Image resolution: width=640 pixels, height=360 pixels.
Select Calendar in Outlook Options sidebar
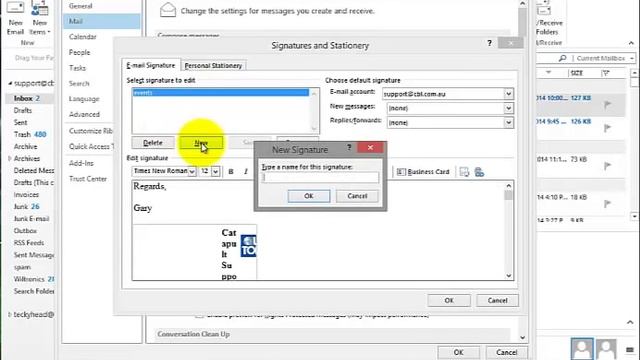[82, 37]
